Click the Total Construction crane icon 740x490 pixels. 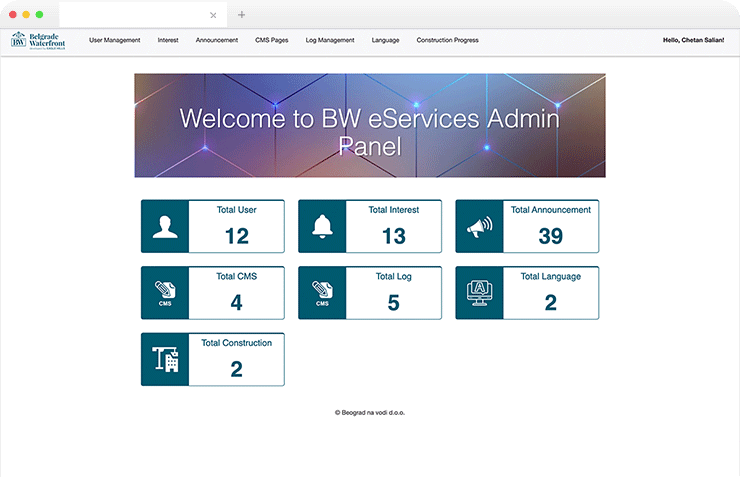click(165, 360)
